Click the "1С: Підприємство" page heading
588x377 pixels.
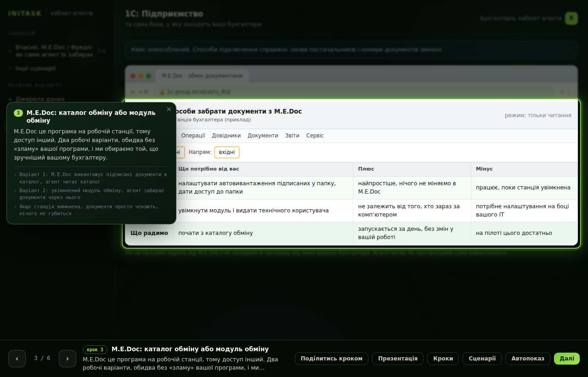pyautogui.click(x=164, y=14)
